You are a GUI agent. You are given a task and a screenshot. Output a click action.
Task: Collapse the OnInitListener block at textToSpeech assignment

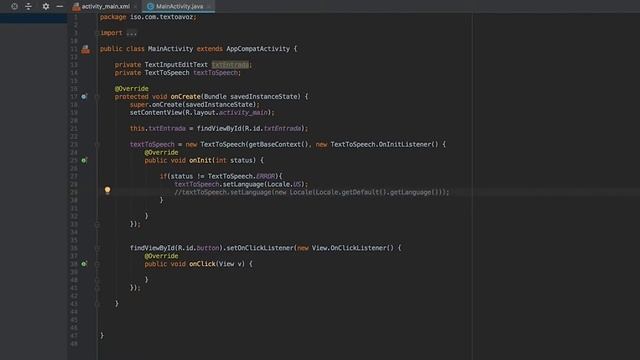click(97, 144)
